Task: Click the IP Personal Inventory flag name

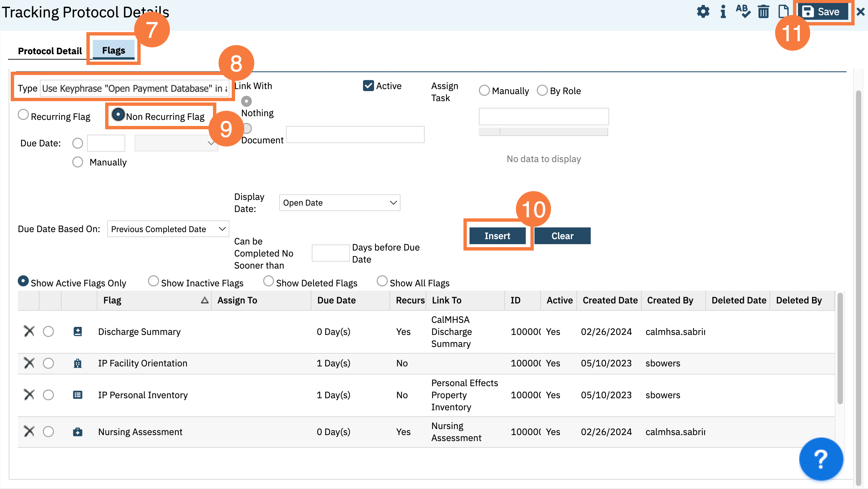Action: 143,395
